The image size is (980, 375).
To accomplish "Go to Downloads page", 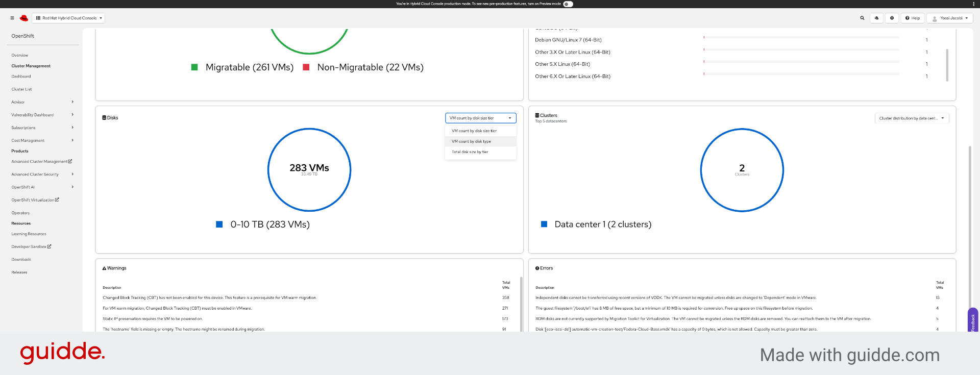I will (21, 259).
